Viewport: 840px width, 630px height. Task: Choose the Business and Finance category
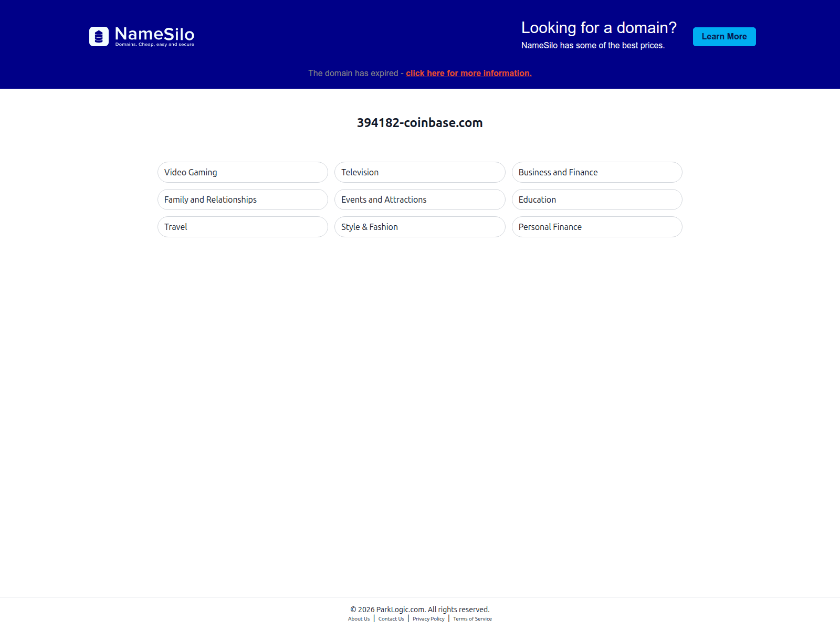(x=597, y=172)
